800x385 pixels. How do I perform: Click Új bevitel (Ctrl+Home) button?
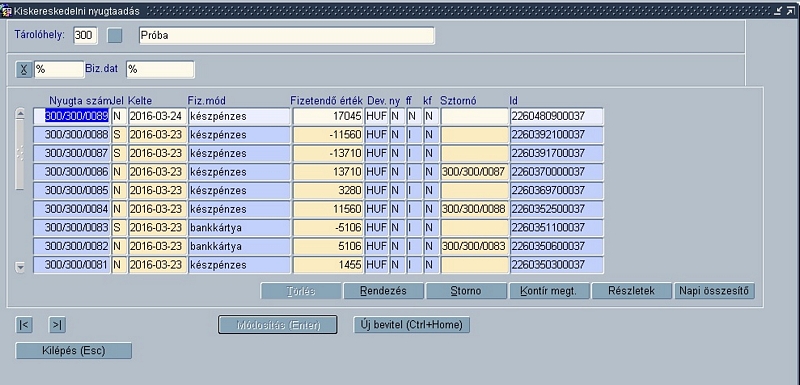pos(412,325)
